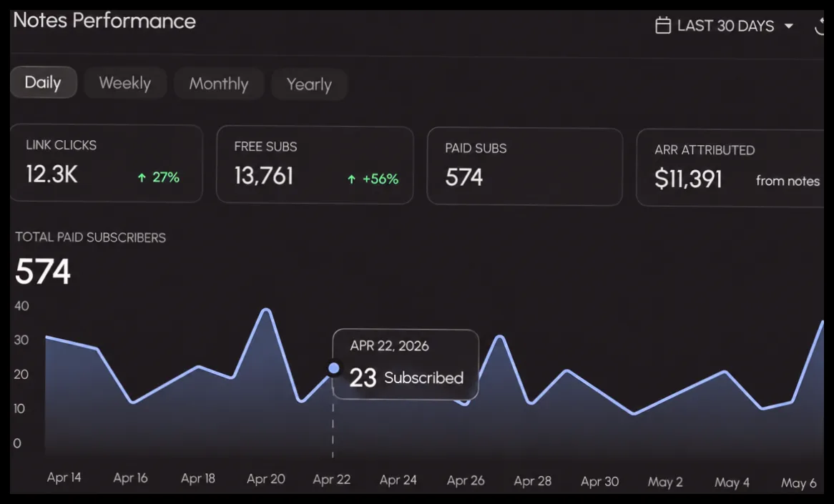Click the 0 y-axis label
The width and height of the screenshot is (834, 504).
coord(17,443)
